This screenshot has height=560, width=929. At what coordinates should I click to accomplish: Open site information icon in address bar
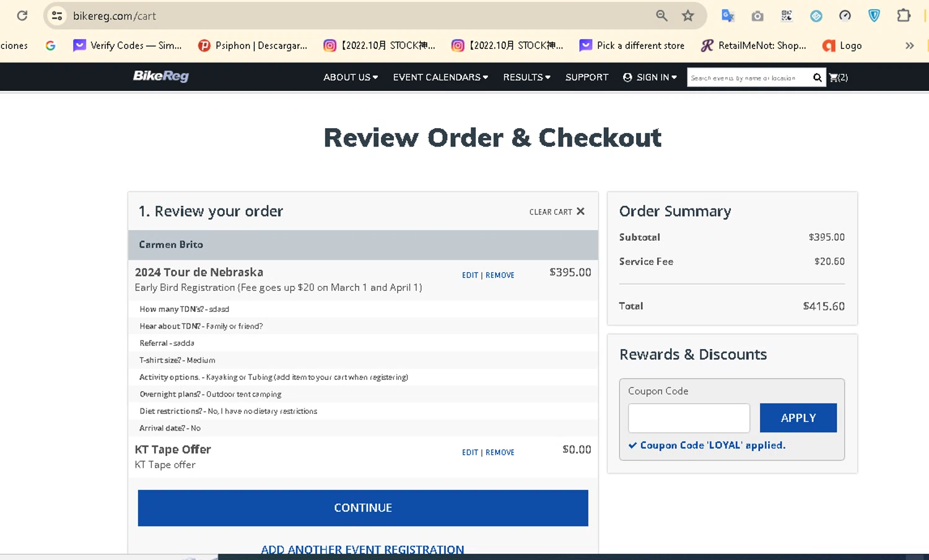click(x=57, y=15)
